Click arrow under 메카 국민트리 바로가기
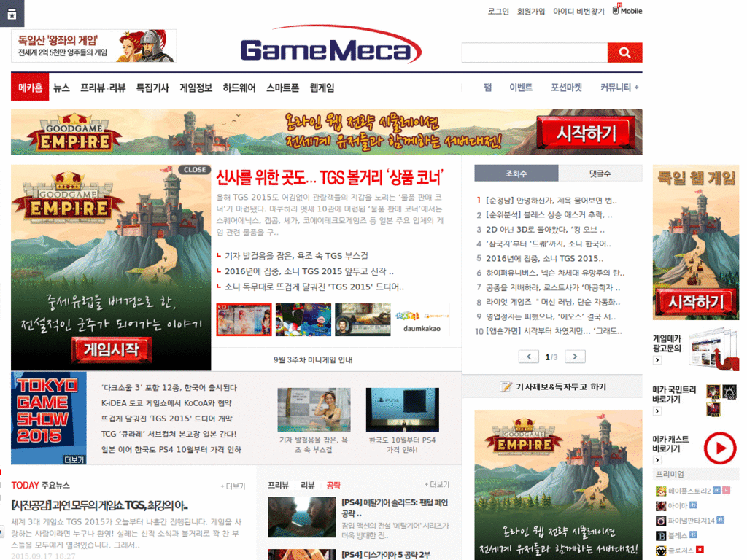This screenshot has height=560, width=747. [x=657, y=411]
